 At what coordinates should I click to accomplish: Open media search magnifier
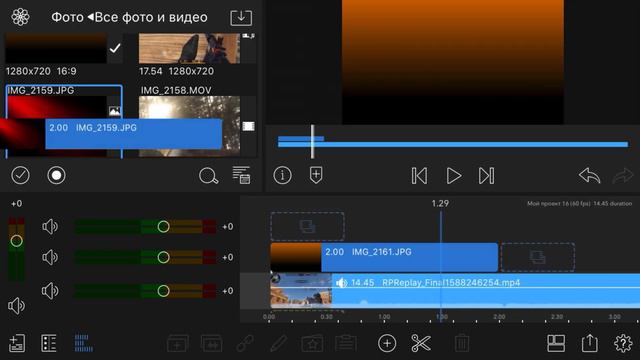pyautogui.click(x=208, y=176)
